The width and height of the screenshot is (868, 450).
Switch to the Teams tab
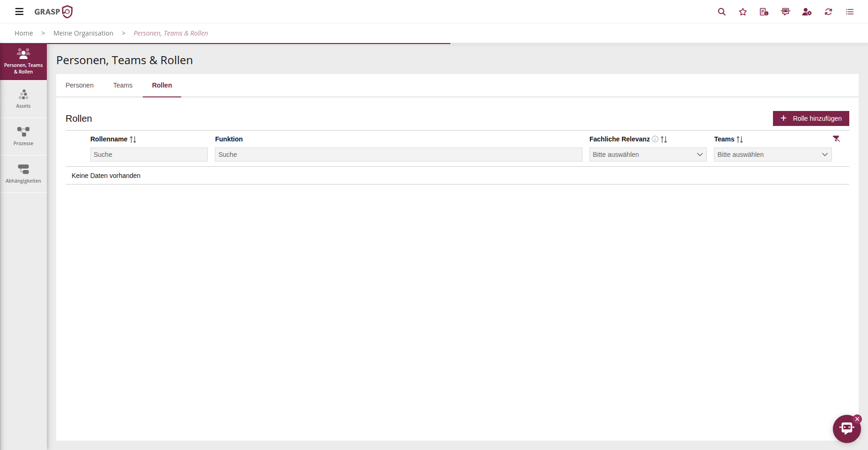pos(123,85)
